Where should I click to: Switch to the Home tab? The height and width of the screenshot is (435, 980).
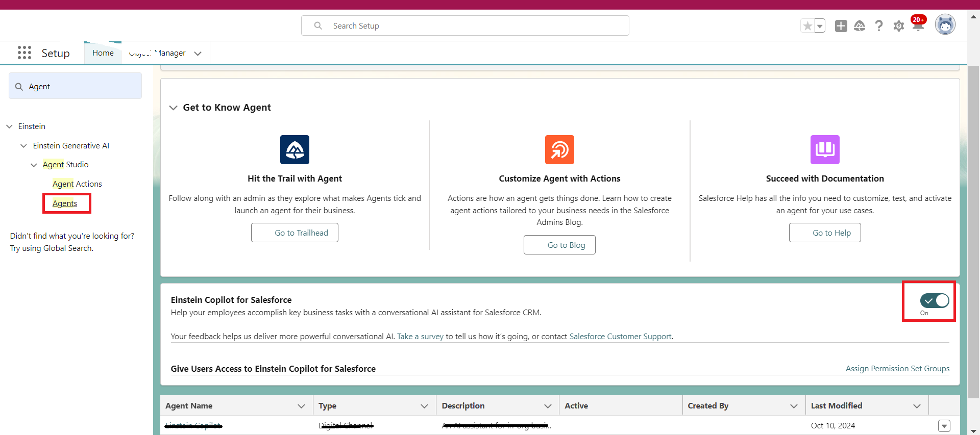[103, 53]
